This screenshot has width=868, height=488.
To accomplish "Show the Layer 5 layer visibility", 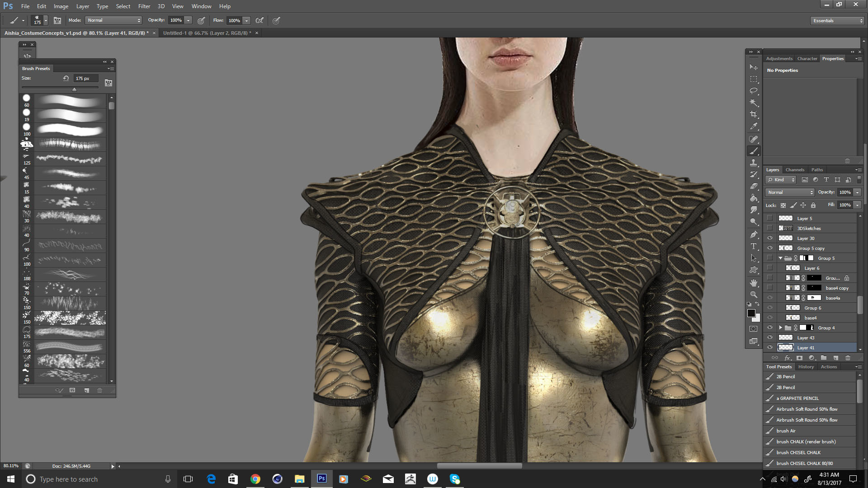I will (770, 218).
